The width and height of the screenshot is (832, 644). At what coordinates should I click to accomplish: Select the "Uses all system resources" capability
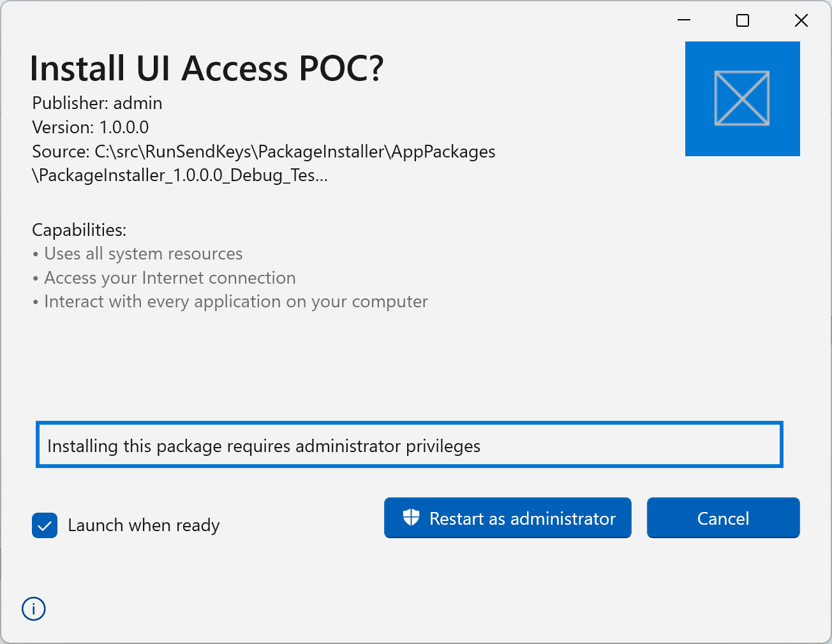coord(143,254)
